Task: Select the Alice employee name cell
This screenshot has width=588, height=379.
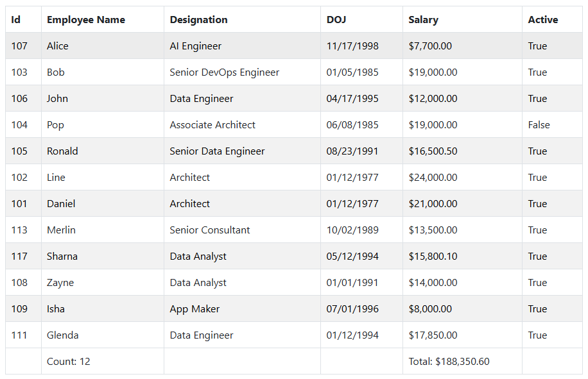Action: [x=58, y=46]
